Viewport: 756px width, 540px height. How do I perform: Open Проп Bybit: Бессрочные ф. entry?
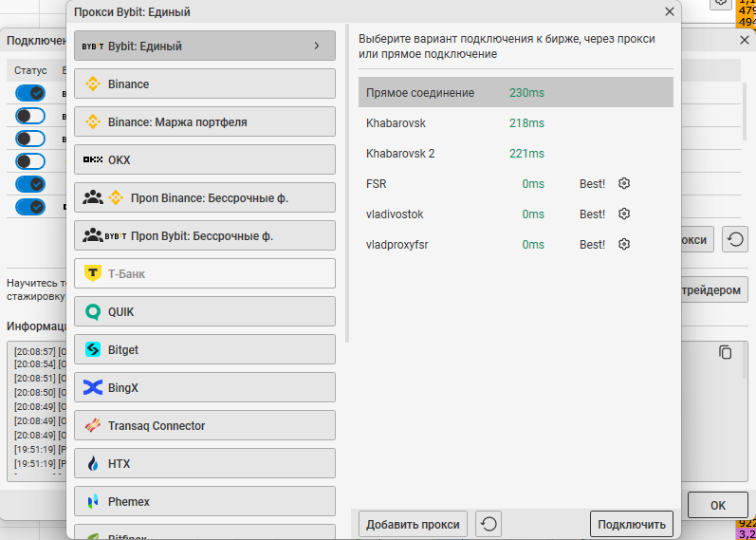pyautogui.click(x=205, y=236)
